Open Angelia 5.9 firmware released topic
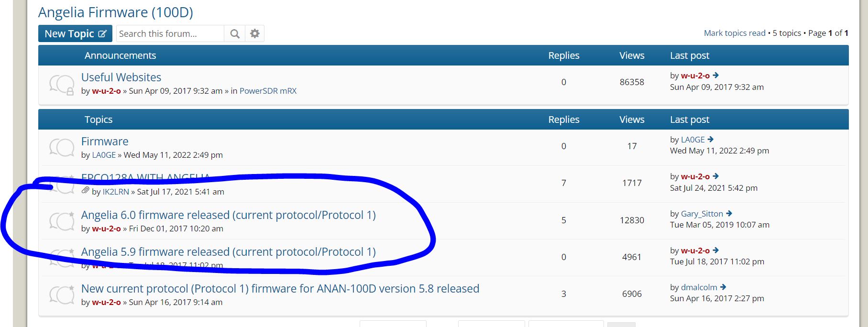The image size is (868, 327). click(228, 252)
